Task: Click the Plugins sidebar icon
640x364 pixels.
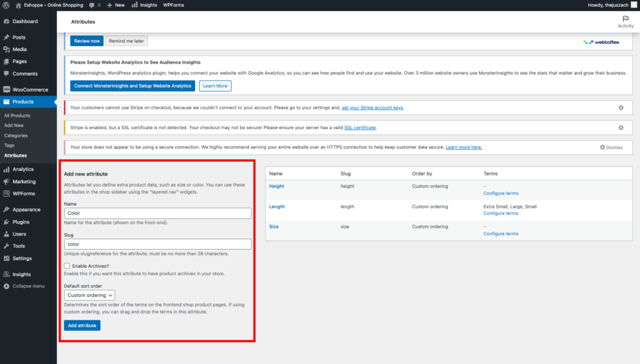Action: (x=6, y=222)
